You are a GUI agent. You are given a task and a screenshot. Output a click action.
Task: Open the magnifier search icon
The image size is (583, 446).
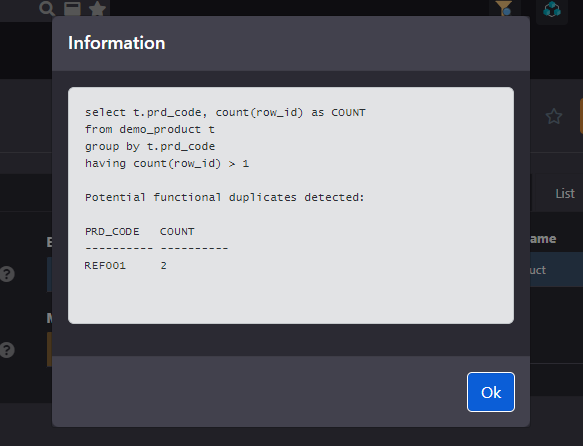pos(47,8)
